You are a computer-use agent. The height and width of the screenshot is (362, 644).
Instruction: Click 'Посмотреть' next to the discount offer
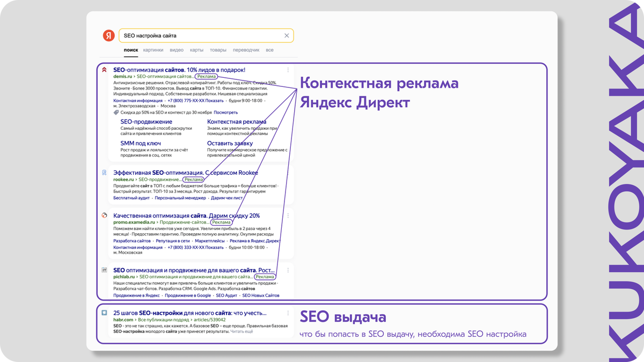point(225,113)
